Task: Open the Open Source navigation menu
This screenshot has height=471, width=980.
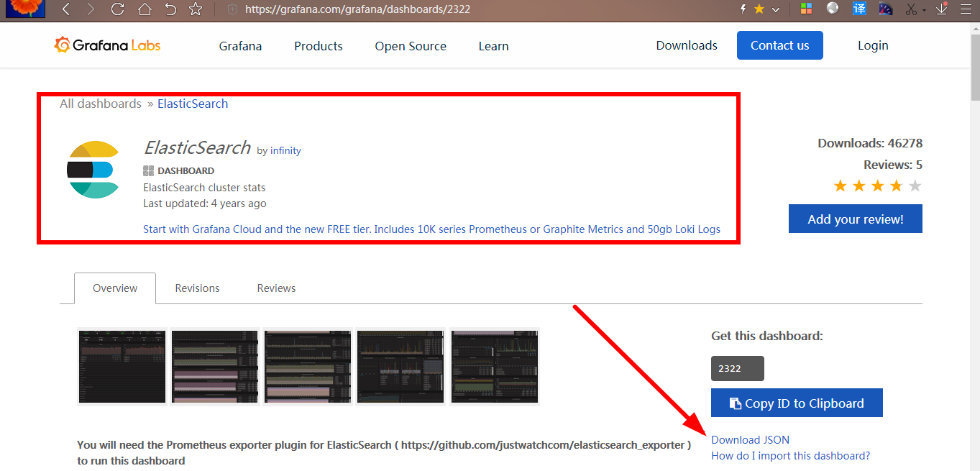Action: 411,46
